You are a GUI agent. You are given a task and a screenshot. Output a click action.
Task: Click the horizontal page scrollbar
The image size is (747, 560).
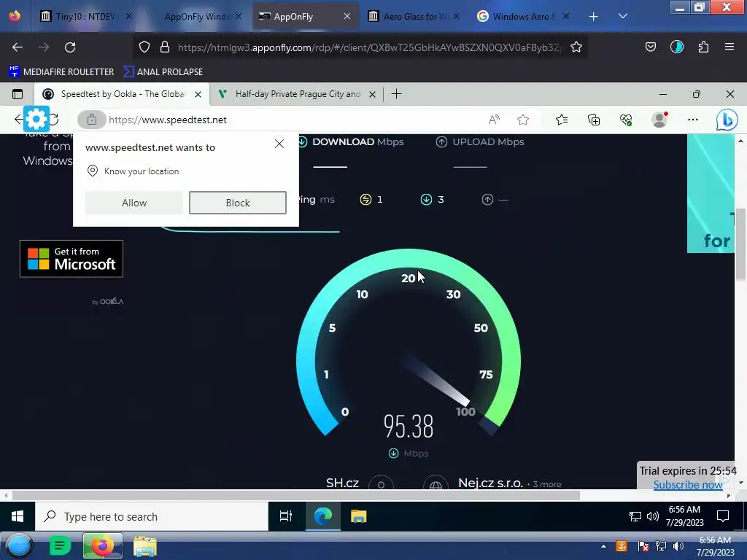tap(295, 496)
